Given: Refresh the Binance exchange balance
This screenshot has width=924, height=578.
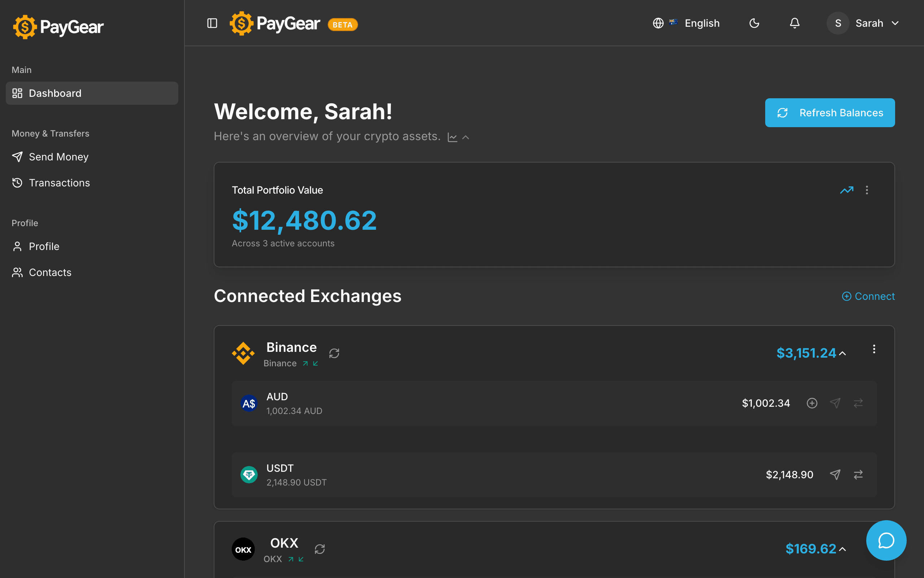Looking at the screenshot, I should pyautogui.click(x=334, y=353).
